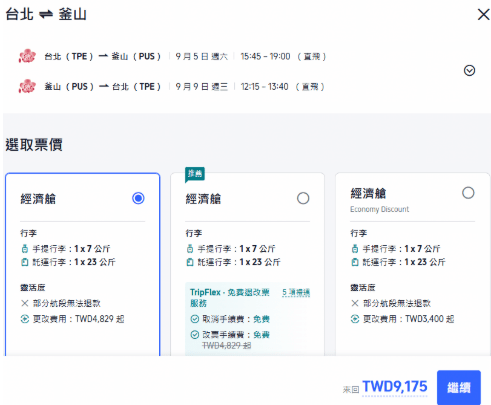This screenshot has width=491, height=405.
Task: Select the recommended TripFlex economy fare radio
Action: pyautogui.click(x=303, y=198)
